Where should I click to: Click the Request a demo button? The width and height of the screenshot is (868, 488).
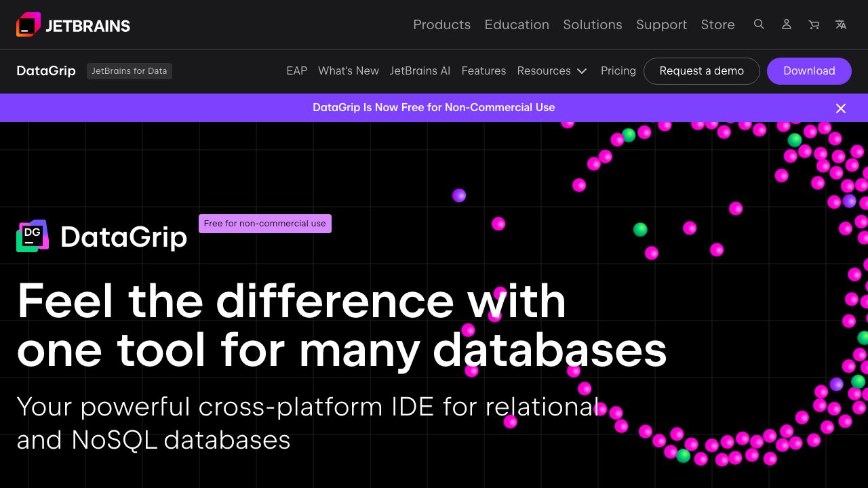(x=702, y=70)
